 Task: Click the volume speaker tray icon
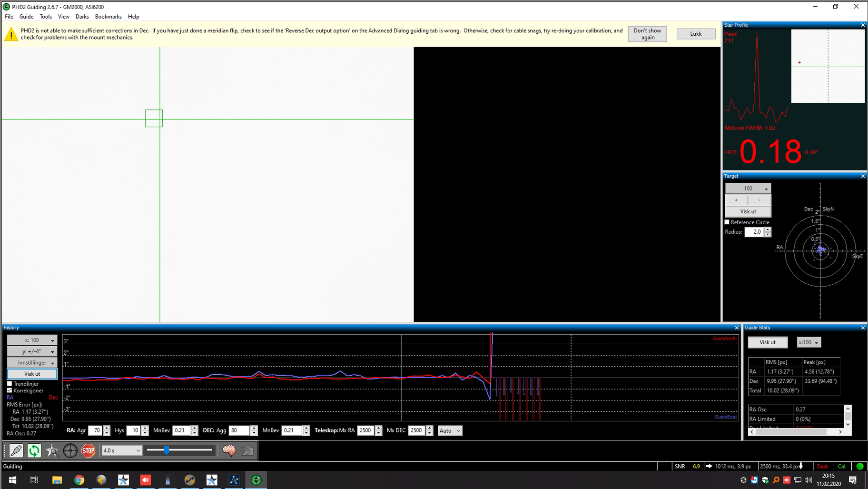(809, 480)
